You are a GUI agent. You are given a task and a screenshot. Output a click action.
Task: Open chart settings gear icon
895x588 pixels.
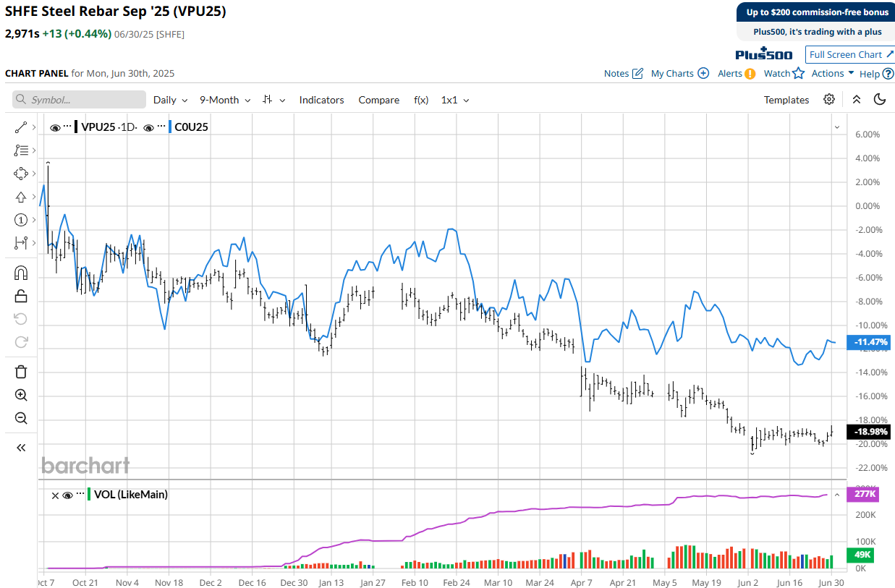point(829,100)
